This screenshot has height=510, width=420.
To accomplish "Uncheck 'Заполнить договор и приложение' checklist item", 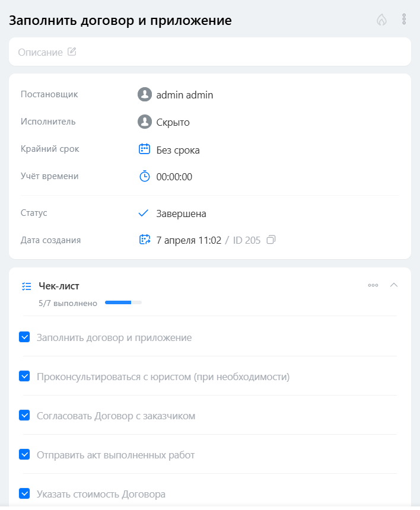I will point(24,337).
